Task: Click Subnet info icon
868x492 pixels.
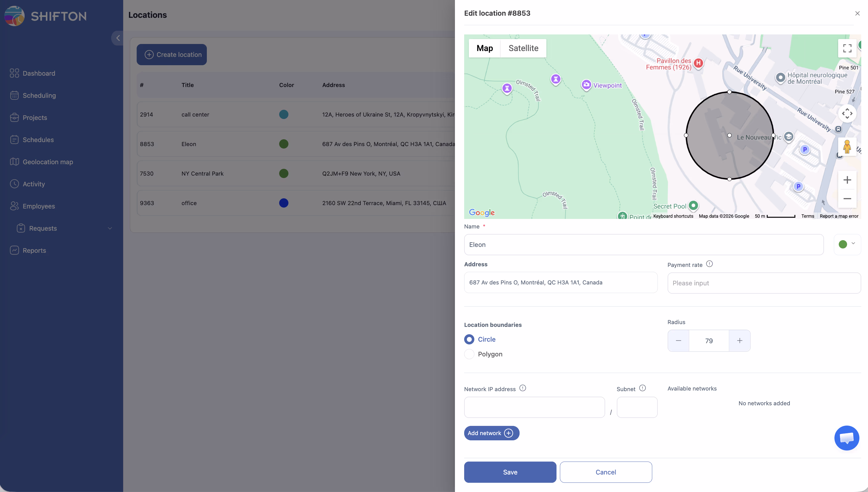Action: tap(642, 388)
